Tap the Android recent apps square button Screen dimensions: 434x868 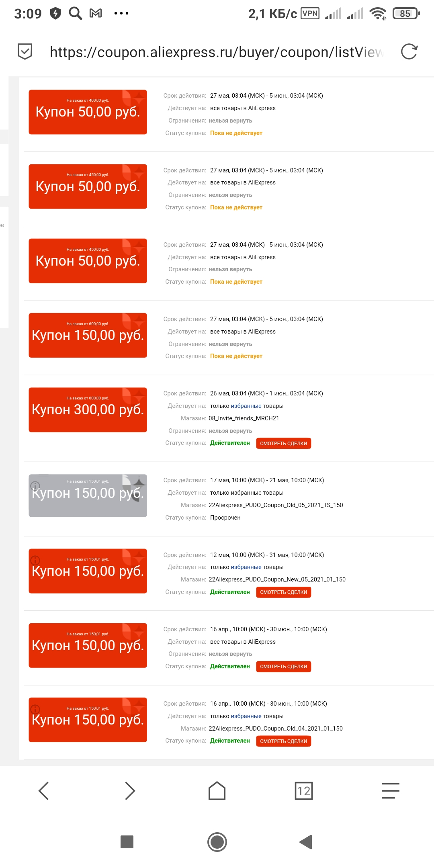[x=127, y=842]
